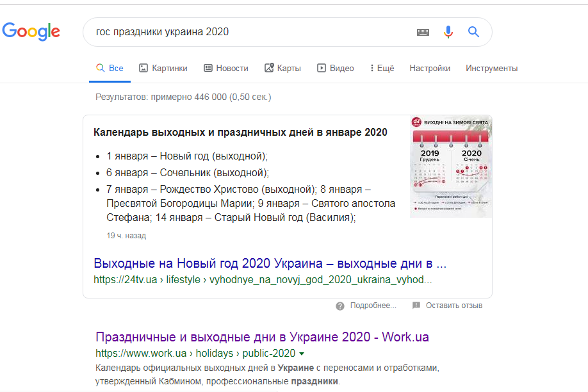Click the question mark icon beside Подробнее
This screenshot has width=588, height=392.
point(340,306)
